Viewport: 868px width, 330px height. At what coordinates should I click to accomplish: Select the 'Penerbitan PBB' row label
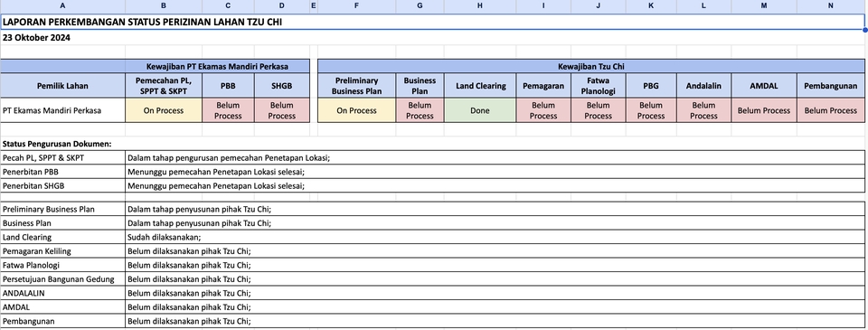[x=62, y=172]
